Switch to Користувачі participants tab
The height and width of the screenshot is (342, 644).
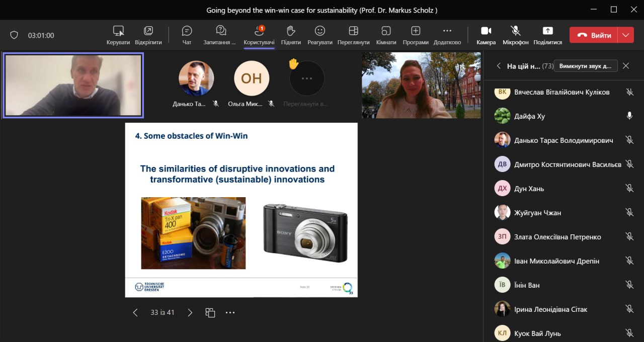pos(259,31)
